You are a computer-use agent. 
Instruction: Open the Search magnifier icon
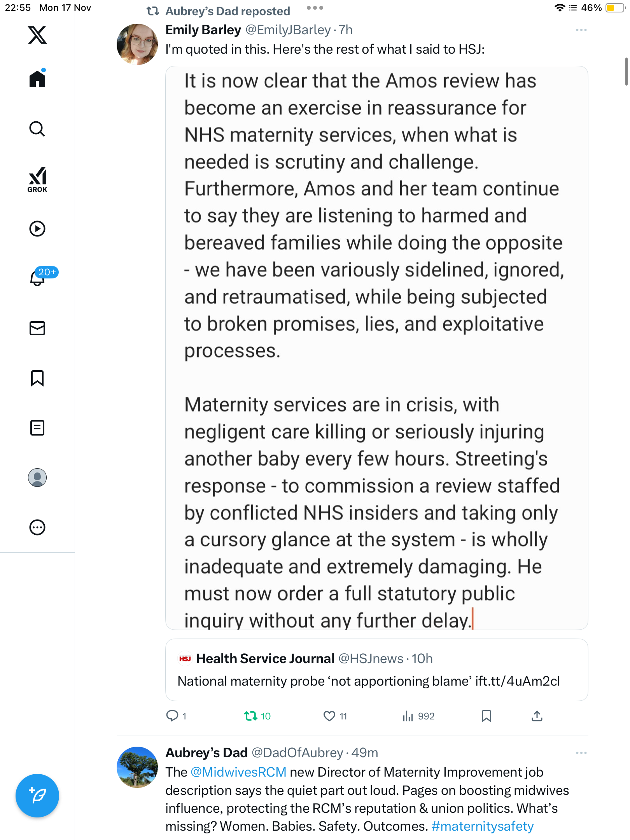tap(37, 129)
